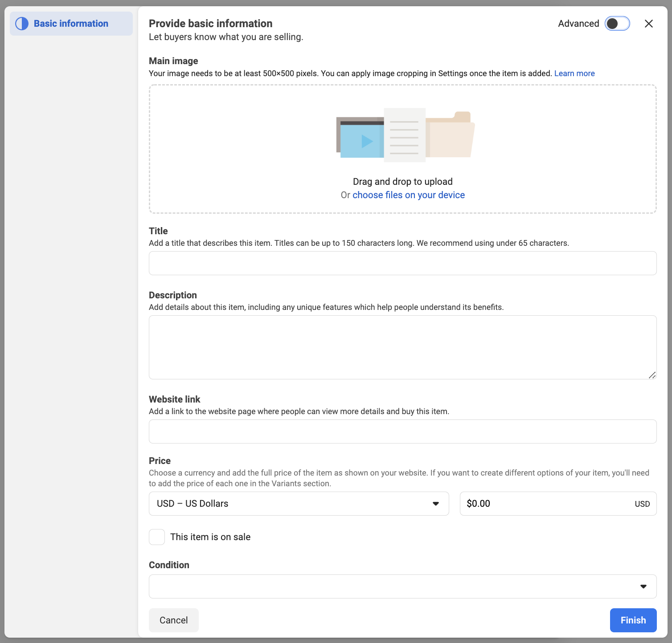Viewport: 672px width, 643px height.
Task: Click the video player illustration in upload area
Action: [x=360, y=138]
